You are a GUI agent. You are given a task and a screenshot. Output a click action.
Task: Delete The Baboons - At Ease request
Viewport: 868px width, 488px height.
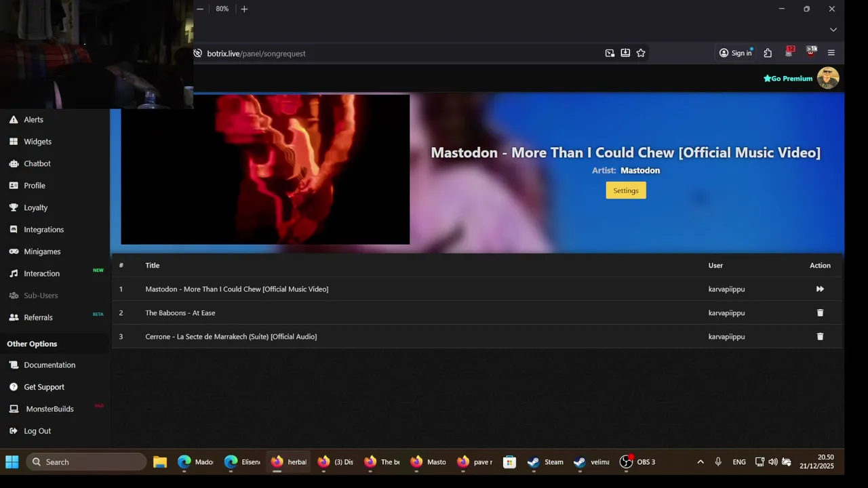pos(820,312)
